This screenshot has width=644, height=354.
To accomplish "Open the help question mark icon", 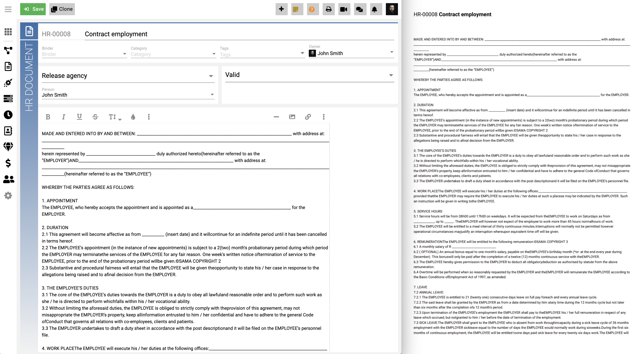I will pyautogui.click(x=313, y=9).
